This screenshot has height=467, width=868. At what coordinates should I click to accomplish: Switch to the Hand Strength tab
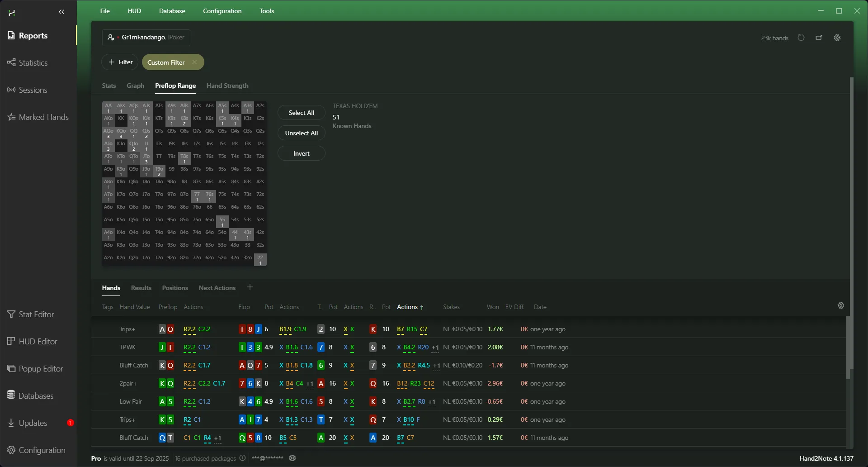click(x=227, y=86)
